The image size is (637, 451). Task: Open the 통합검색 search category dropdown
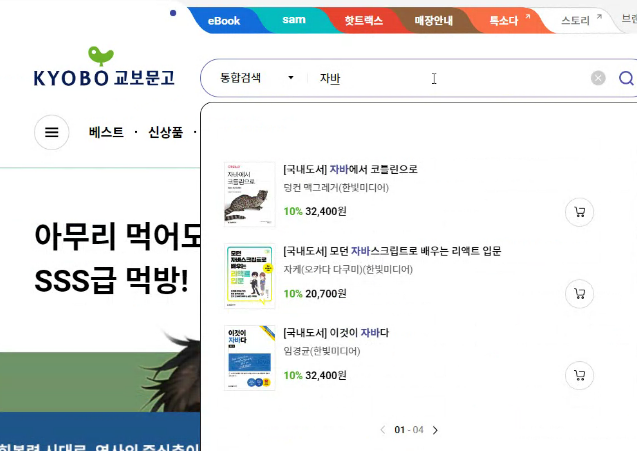[x=257, y=78]
